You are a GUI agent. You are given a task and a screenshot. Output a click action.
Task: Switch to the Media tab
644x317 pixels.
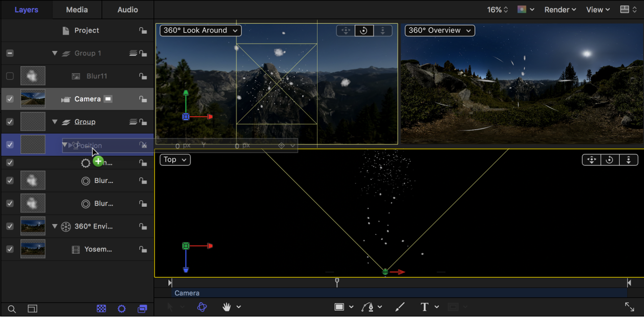77,9
